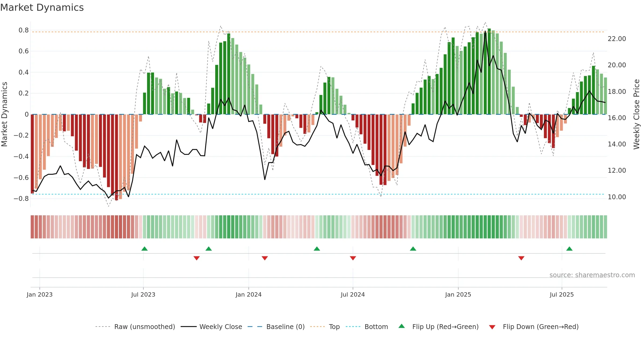The width and height of the screenshot is (644, 362).
Task: Click the 20.00 price axis label
Action: pyautogui.click(x=617, y=65)
